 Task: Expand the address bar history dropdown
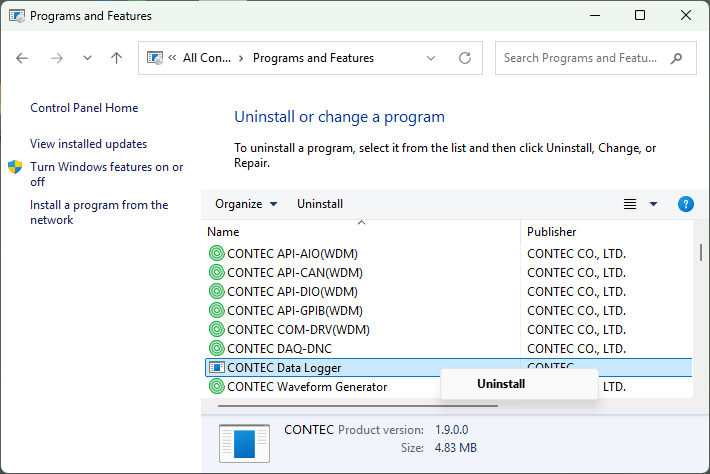click(x=433, y=58)
